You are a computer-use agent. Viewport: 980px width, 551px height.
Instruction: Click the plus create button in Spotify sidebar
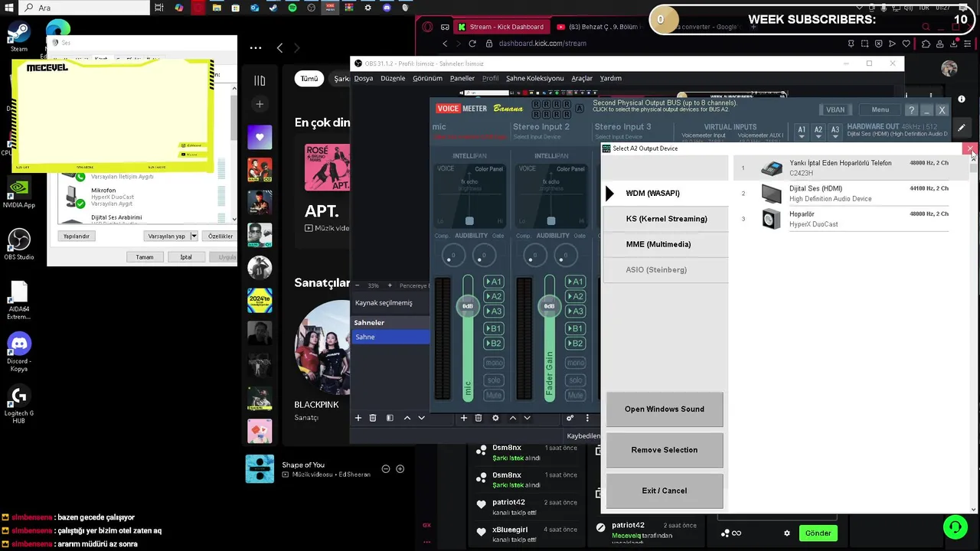[x=260, y=104]
